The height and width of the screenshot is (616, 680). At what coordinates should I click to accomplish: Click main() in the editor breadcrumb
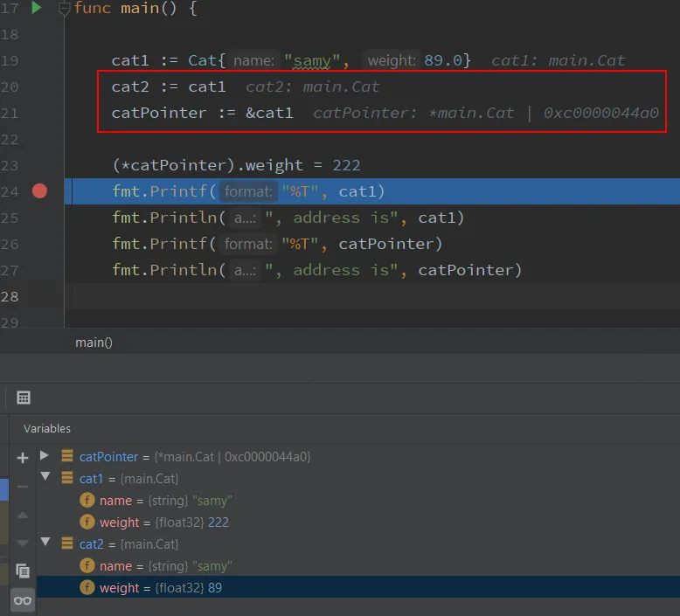[x=94, y=343]
